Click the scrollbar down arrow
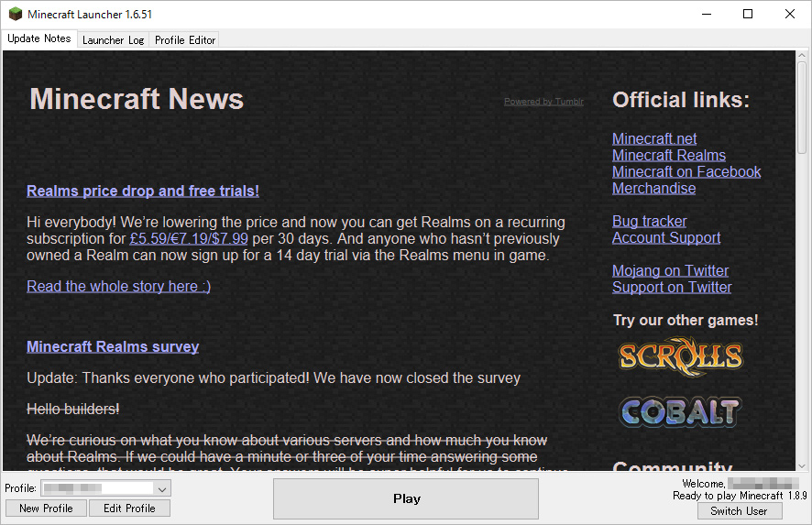The height and width of the screenshot is (525, 812). pos(802,466)
